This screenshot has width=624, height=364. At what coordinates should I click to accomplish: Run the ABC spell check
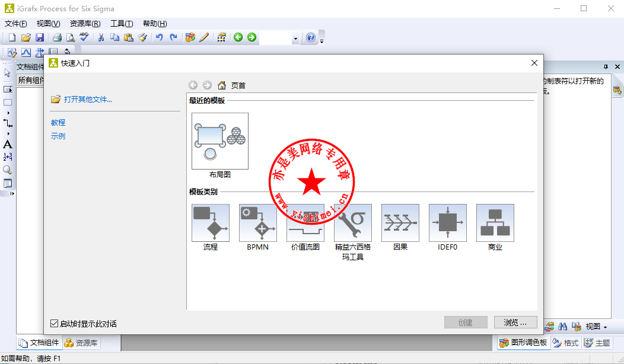click(x=84, y=37)
